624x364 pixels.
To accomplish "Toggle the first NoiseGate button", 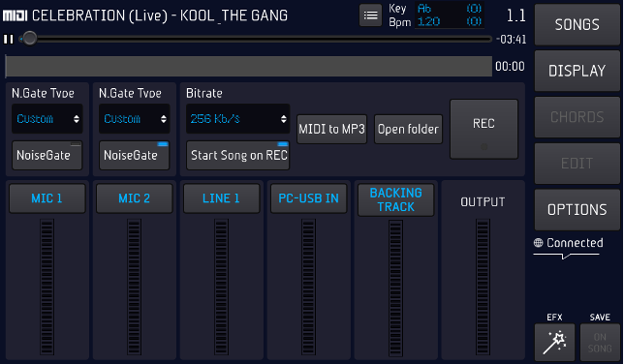I will 47,155.
